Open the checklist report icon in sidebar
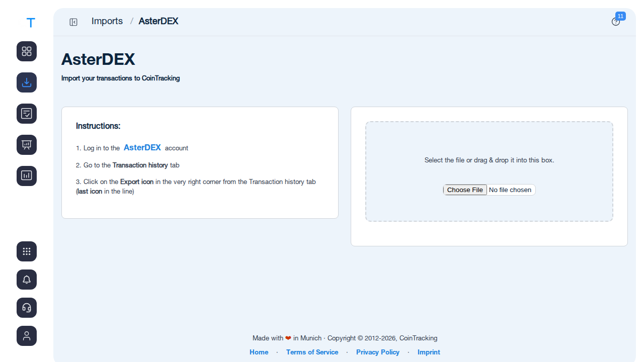The height and width of the screenshot is (362, 644). [27, 114]
